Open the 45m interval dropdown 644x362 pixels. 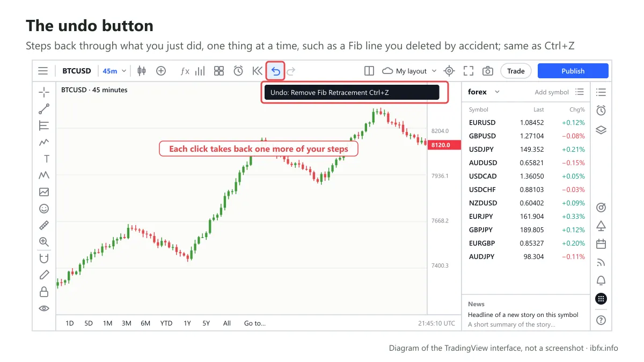click(x=115, y=71)
